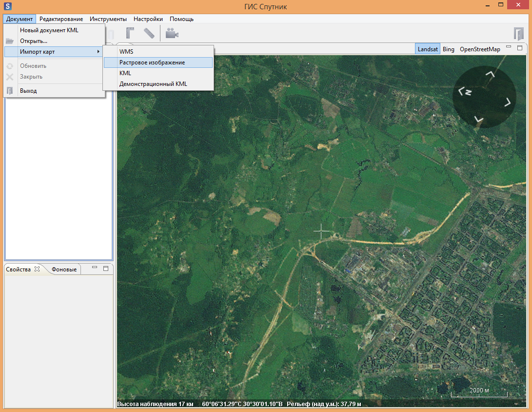Open the Инструменты menu
The width and height of the screenshot is (532, 412).
108,19
